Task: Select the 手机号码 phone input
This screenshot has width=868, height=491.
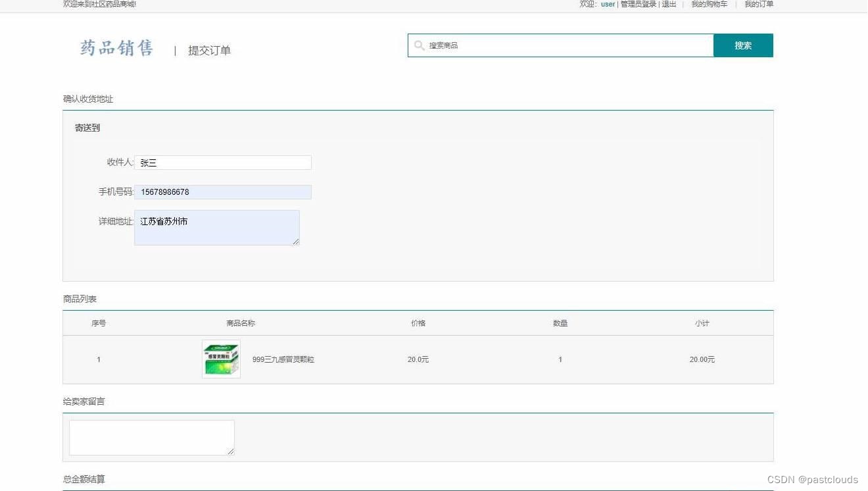Action: point(223,192)
